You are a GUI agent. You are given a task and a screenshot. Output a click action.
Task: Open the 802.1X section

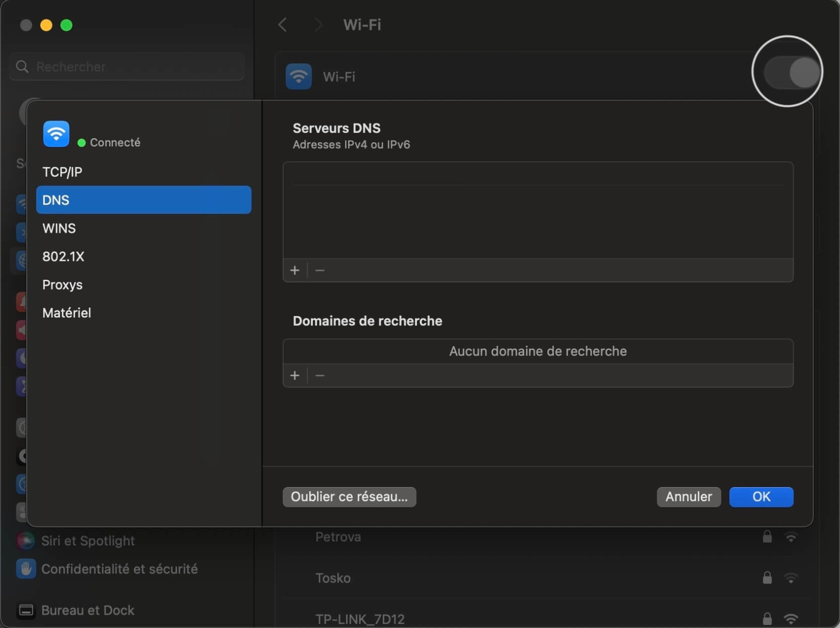click(143, 256)
